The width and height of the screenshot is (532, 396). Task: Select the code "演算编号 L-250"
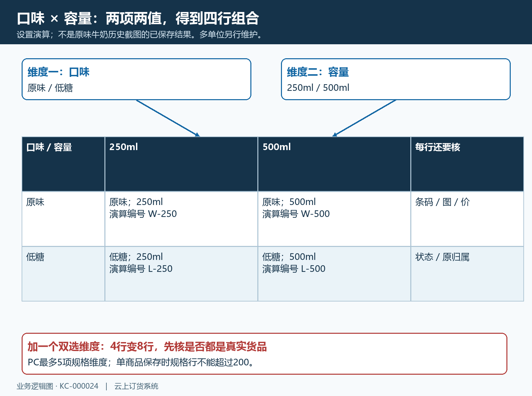(x=141, y=269)
